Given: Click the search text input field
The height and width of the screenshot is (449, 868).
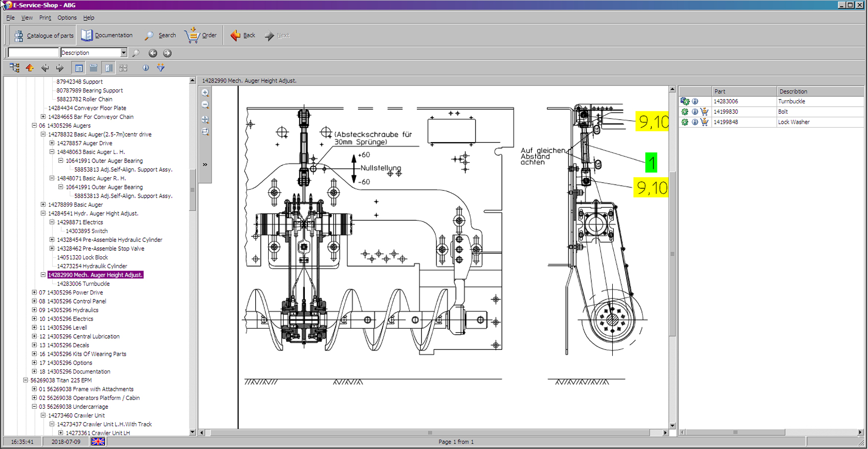Looking at the screenshot, I should click(33, 53).
